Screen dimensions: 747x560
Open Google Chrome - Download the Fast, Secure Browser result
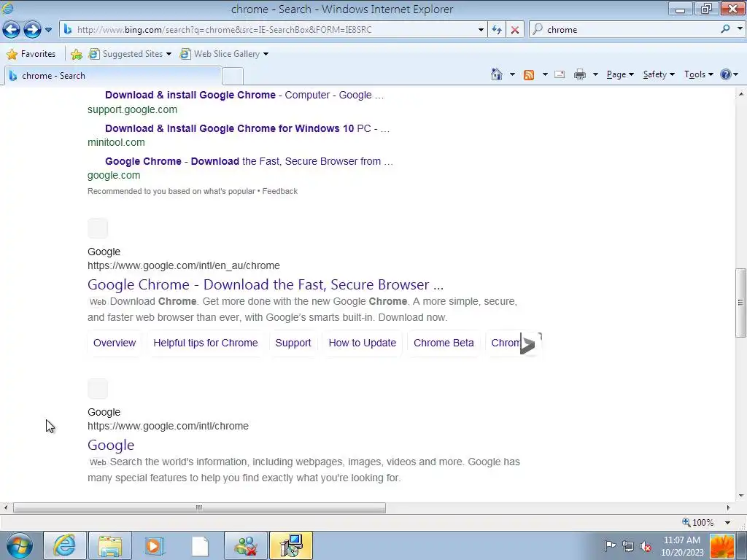tap(266, 284)
